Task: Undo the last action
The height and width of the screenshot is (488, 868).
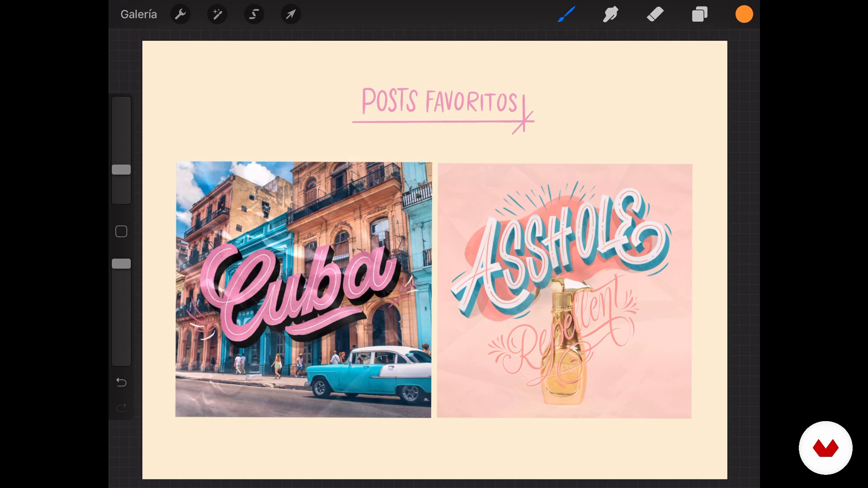Action: click(x=121, y=382)
